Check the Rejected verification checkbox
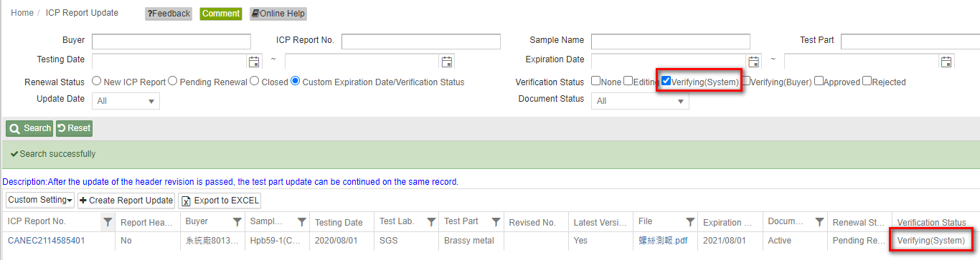 tap(867, 81)
